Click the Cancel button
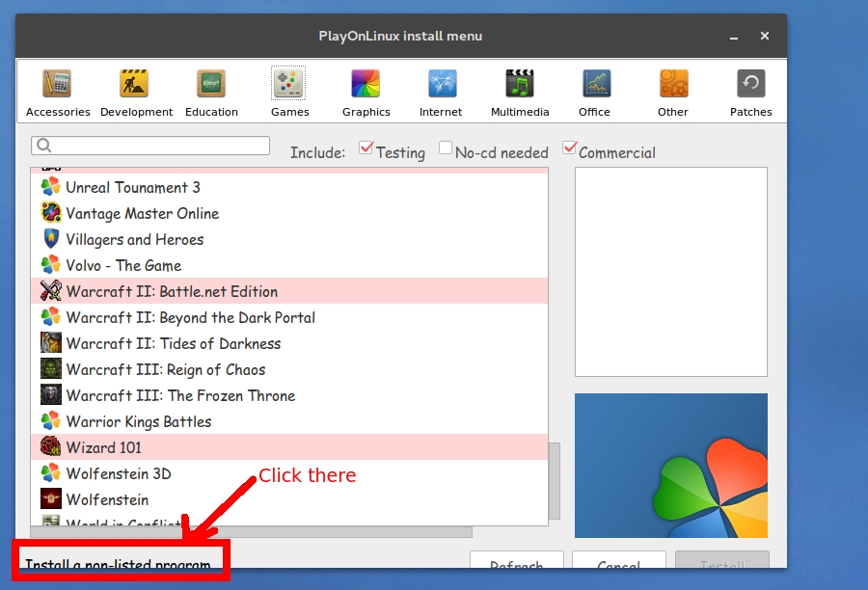868x590 pixels. [x=618, y=560]
